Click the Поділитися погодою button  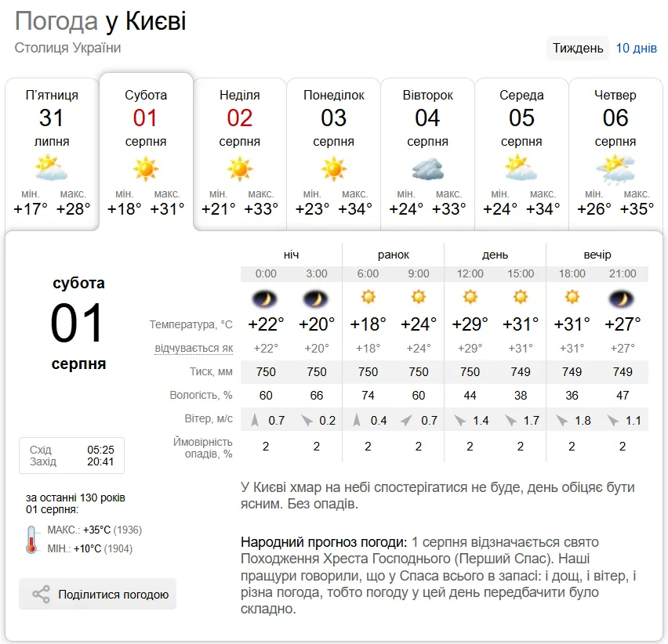click(97, 594)
